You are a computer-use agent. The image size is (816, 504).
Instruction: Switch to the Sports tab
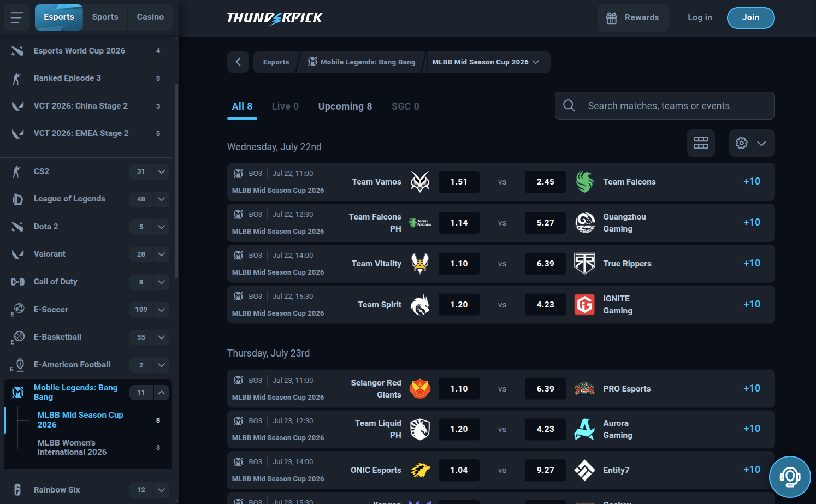(105, 17)
